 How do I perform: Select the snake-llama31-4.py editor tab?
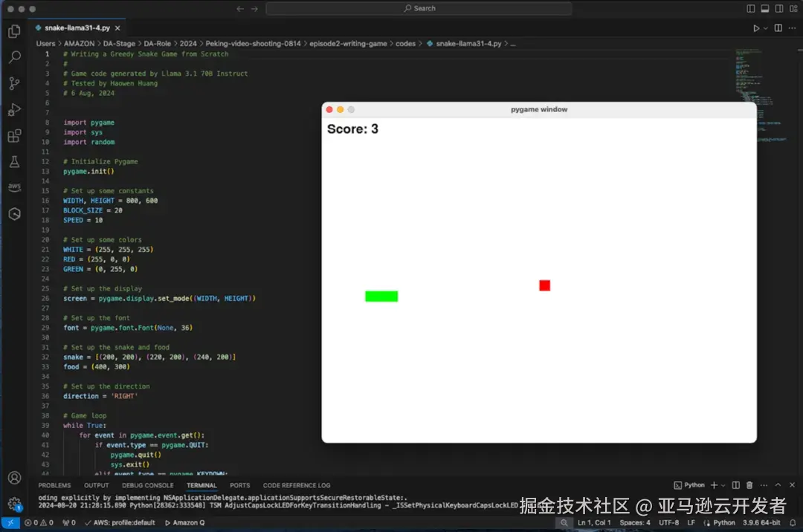tap(77, 28)
